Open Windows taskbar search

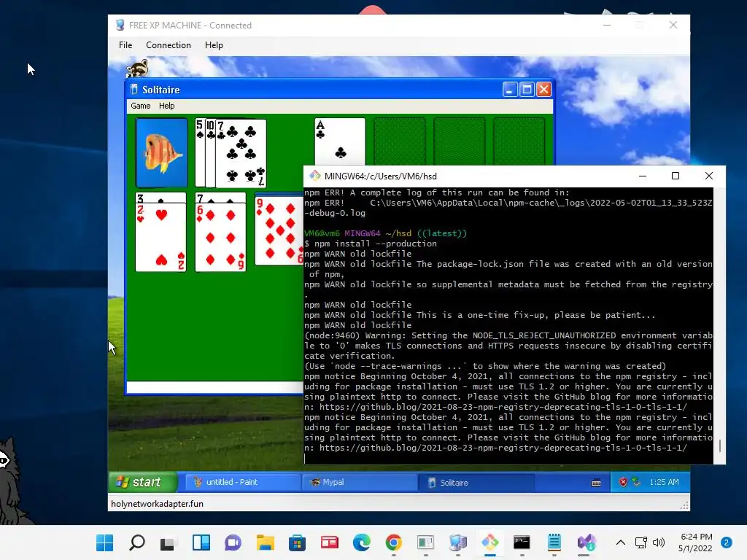137,542
